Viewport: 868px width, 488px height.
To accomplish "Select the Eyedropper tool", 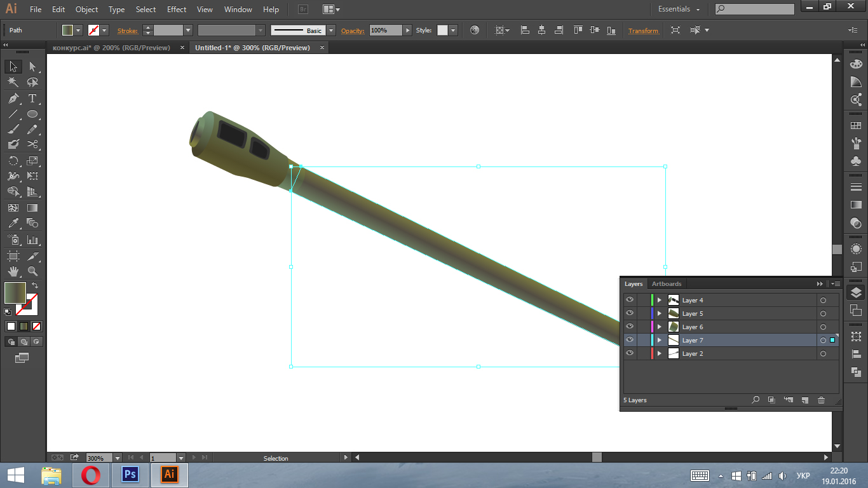I will [x=13, y=223].
